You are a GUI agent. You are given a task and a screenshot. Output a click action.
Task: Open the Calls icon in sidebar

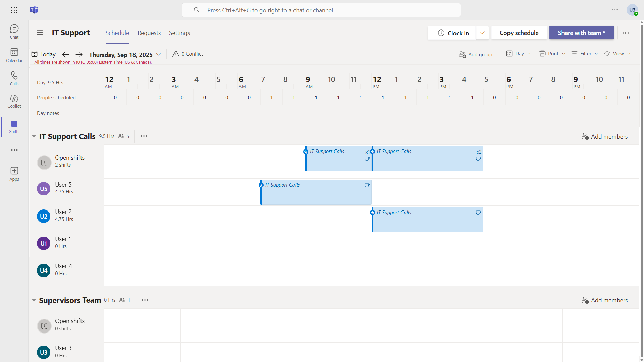click(14, 78)
